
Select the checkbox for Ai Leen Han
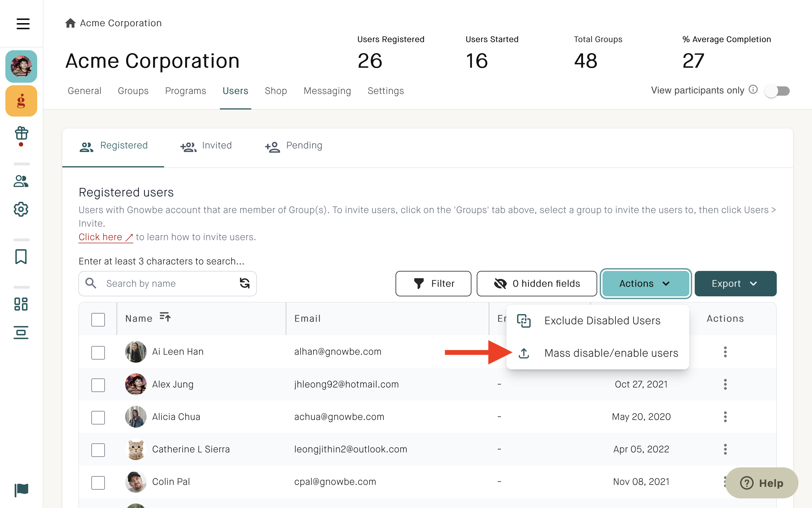[x=98, y=352]
